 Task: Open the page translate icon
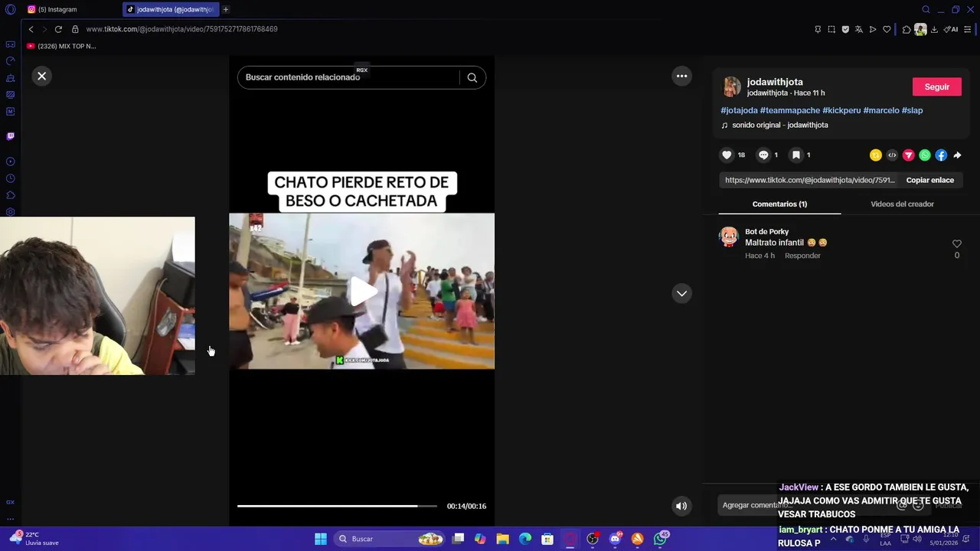coord(859,29)
